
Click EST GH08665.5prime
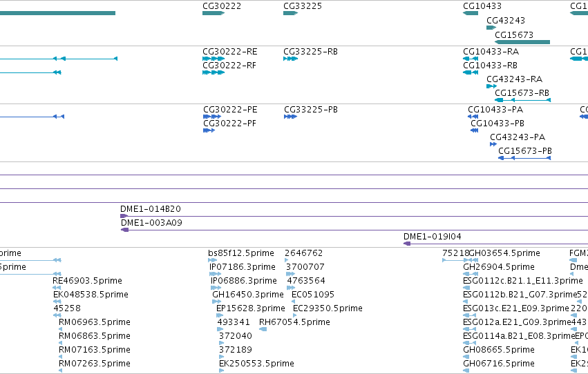499,350
